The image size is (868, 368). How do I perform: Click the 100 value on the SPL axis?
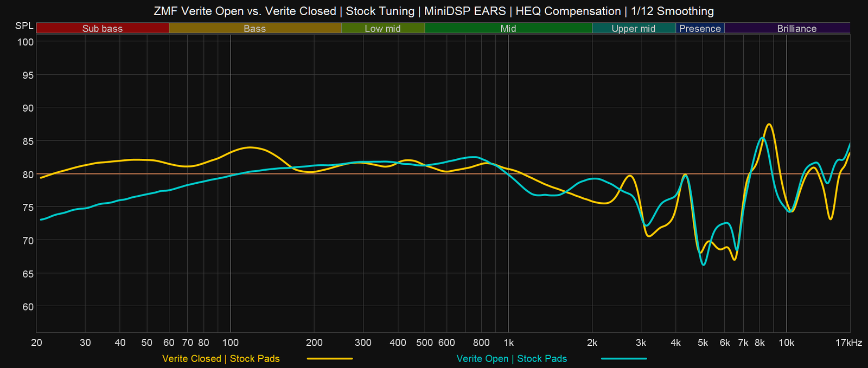pos(27,42)
